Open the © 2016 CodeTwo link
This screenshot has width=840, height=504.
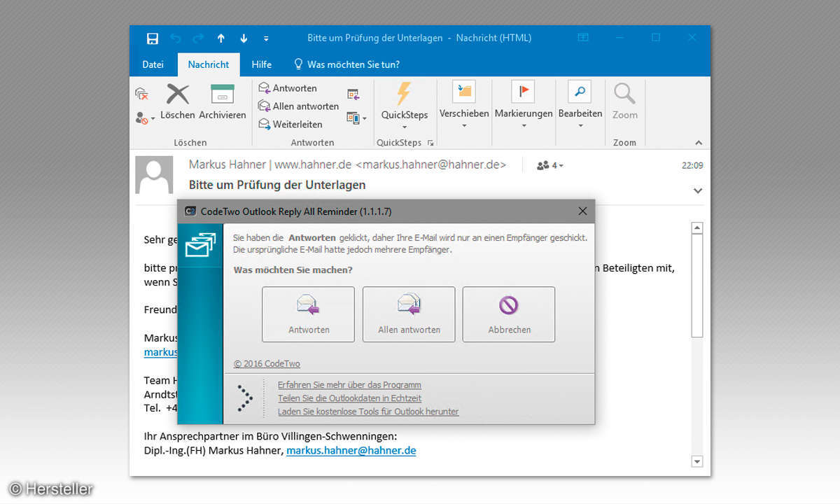[x=267, y=364]
